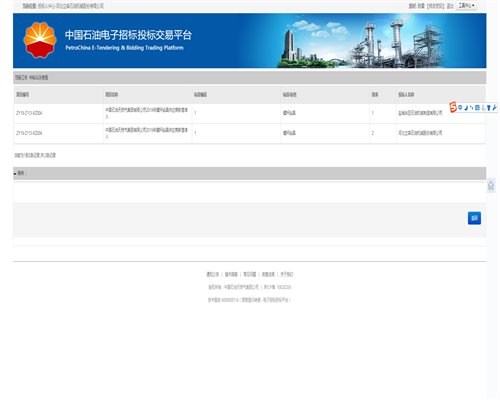Open the 政策法规 footer link
500x400 pixels.
268,274
